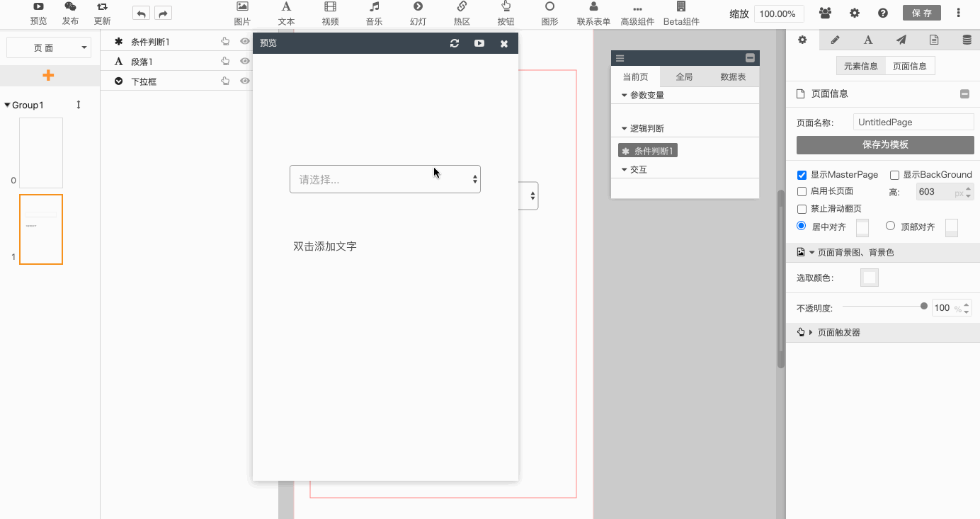Expand the 页面触发器 section
This screenshot has width=980, height=519.
(x=811, y=332)
